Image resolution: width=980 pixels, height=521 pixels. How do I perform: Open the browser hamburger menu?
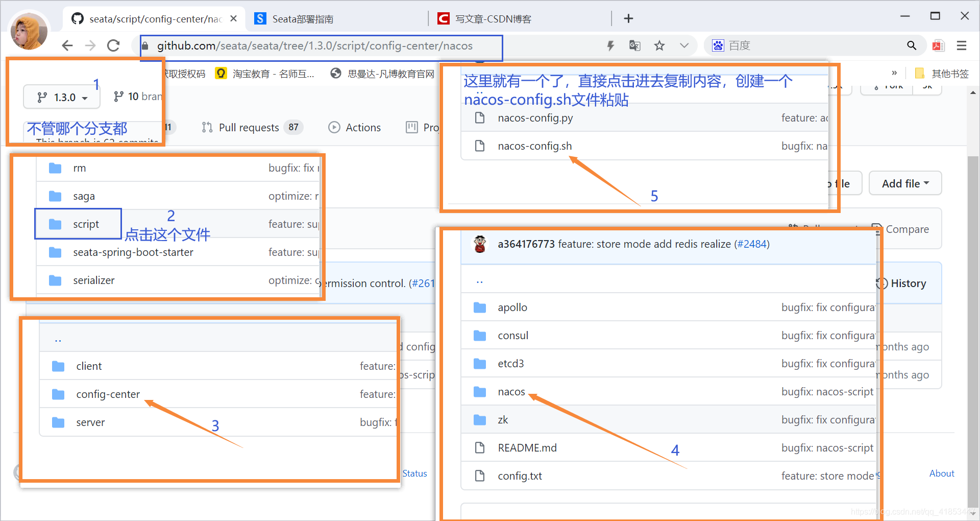coord(962,45)
